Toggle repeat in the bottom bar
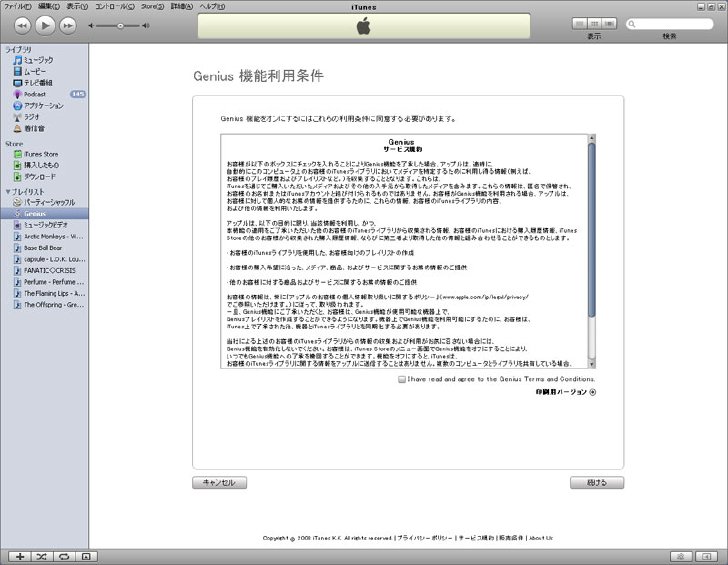 click(64, 556)
